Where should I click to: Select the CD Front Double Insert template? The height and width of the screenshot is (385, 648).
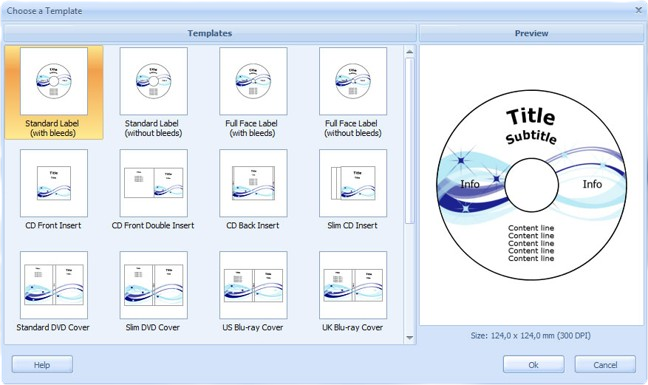pos(153,190)
